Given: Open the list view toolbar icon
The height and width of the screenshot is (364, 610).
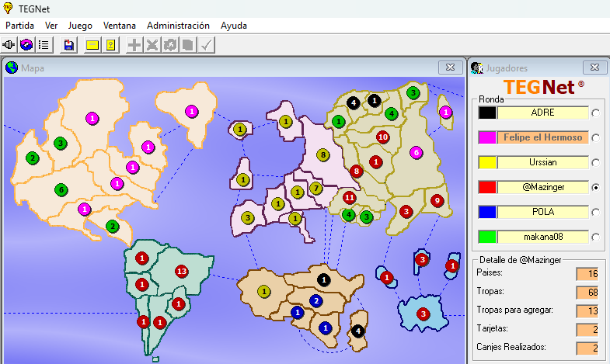Looking at the screenshot, I should click(44, 45).
